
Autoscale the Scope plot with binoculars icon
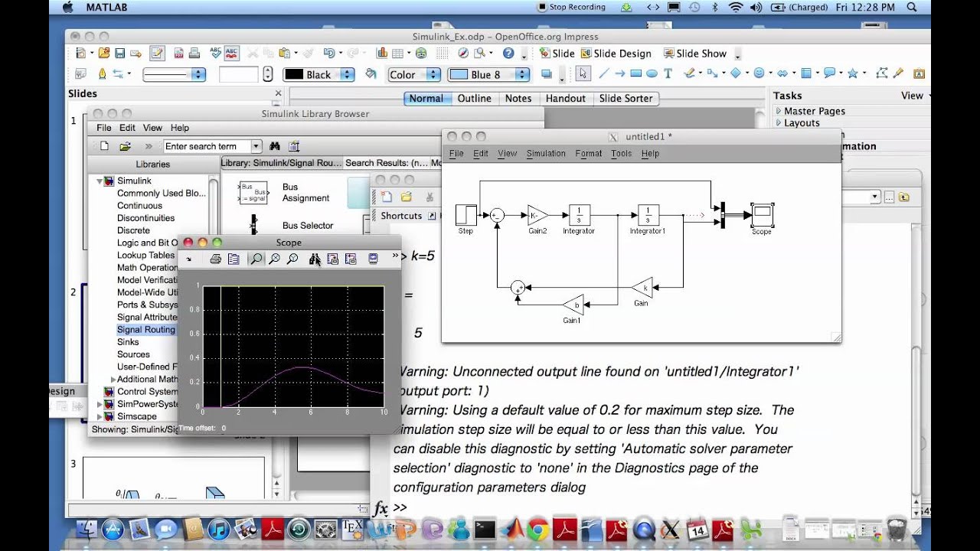click(315, 259)
